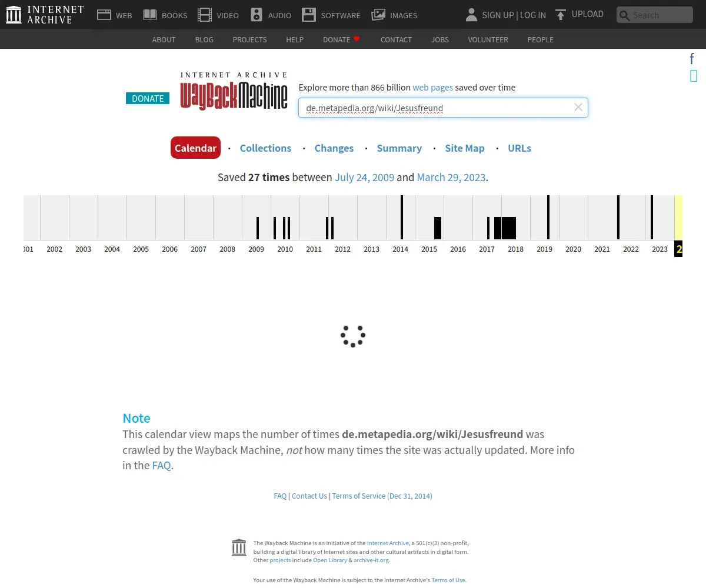Select year 2015 on the timeline
The image size is (706, 588).
429,249
